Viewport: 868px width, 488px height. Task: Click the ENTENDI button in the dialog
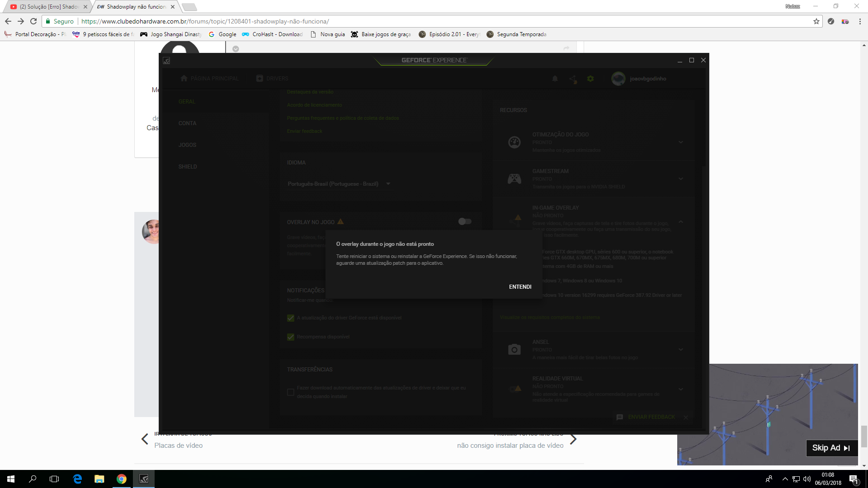[x=520, y=287]
